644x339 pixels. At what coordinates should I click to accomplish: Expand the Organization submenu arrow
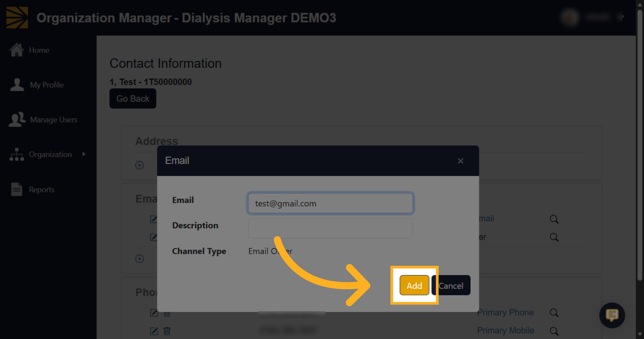[84, 154]
